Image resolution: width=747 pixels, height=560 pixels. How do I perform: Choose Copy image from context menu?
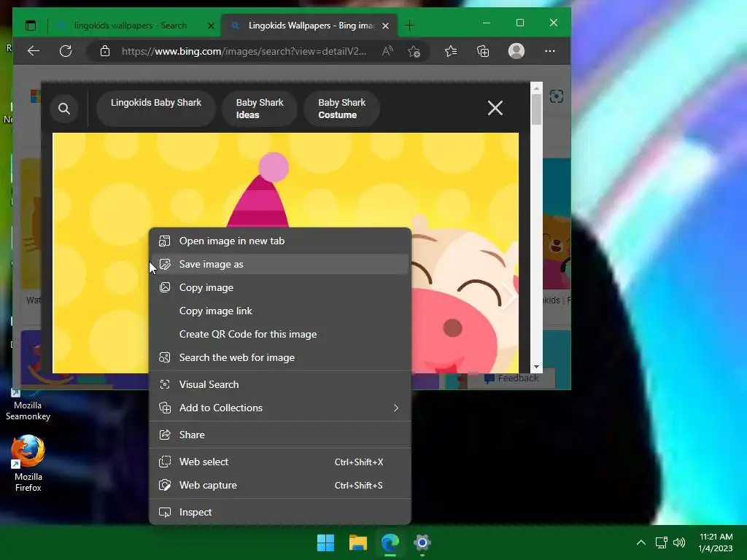tap(279, 287)
